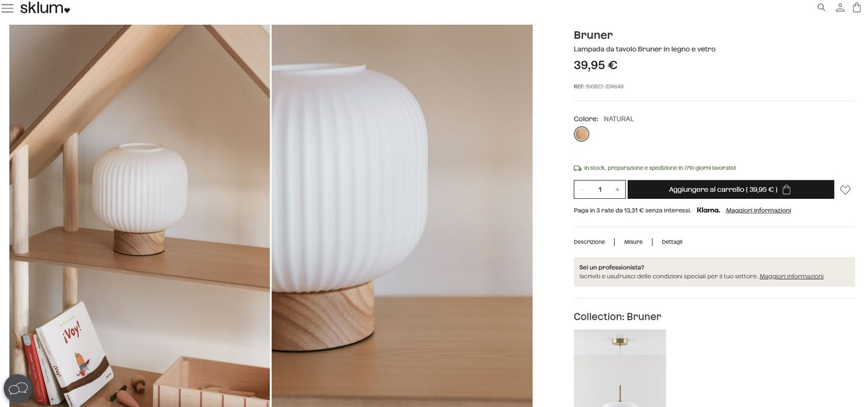The height and width of the screenshot is (407, 868).
Task: Decrease quantity with minus button
Action: (x=582, y=190)
